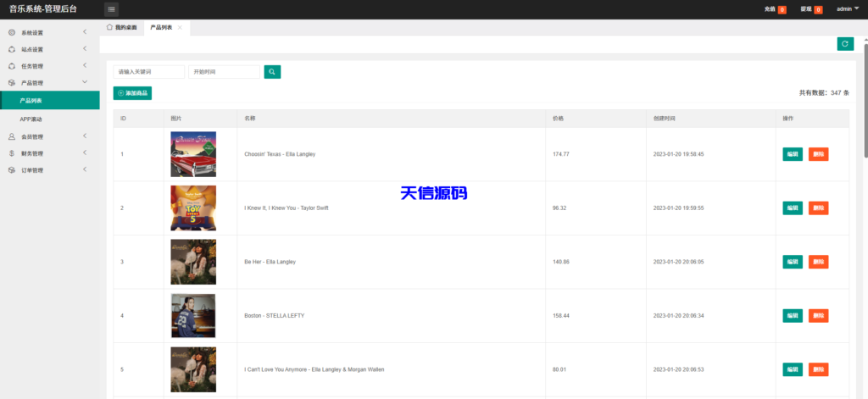The height and width of the screenshot is (399, 868).
Task: Expand the 任务管理 menu chevron
Action: tap(85, 65)
